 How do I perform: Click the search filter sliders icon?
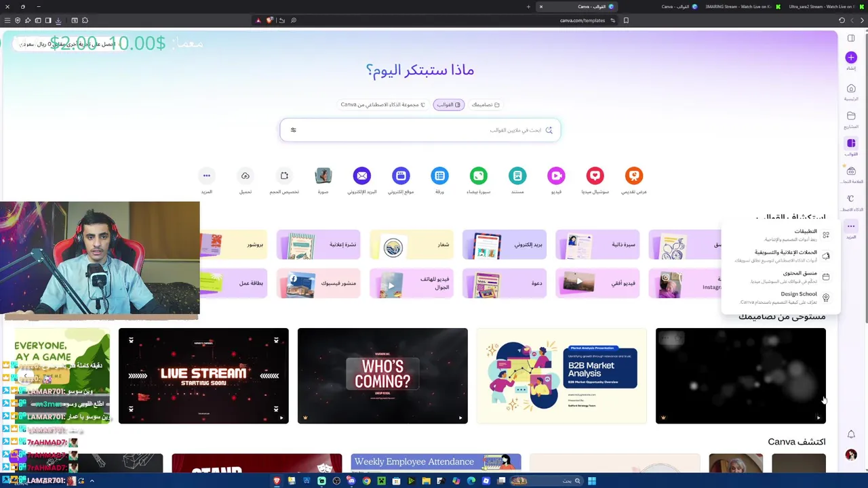pos(293,130)
